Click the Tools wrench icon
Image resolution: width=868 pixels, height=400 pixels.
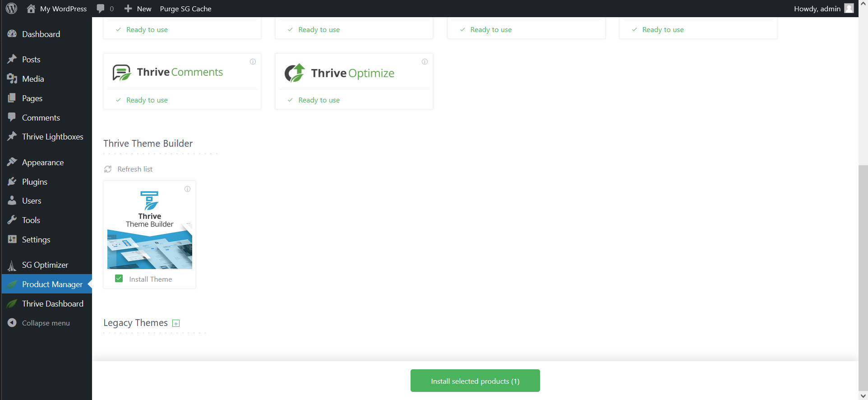click(12, 220)
